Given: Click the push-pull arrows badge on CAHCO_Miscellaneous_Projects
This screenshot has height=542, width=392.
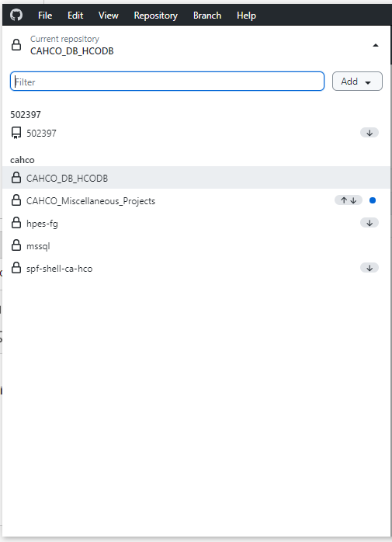Looking at the screenshot, I should pos(348,200).
